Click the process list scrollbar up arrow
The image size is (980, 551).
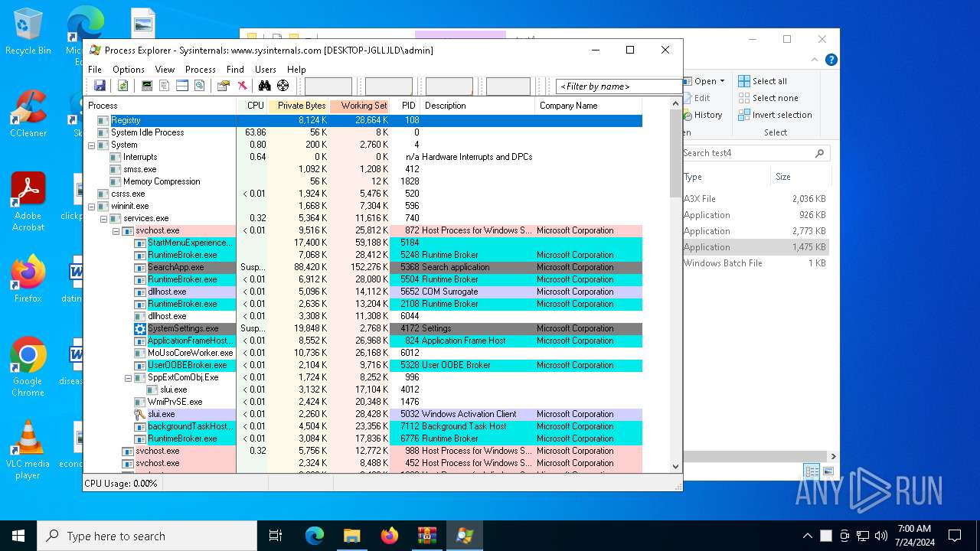pos(676,103)
